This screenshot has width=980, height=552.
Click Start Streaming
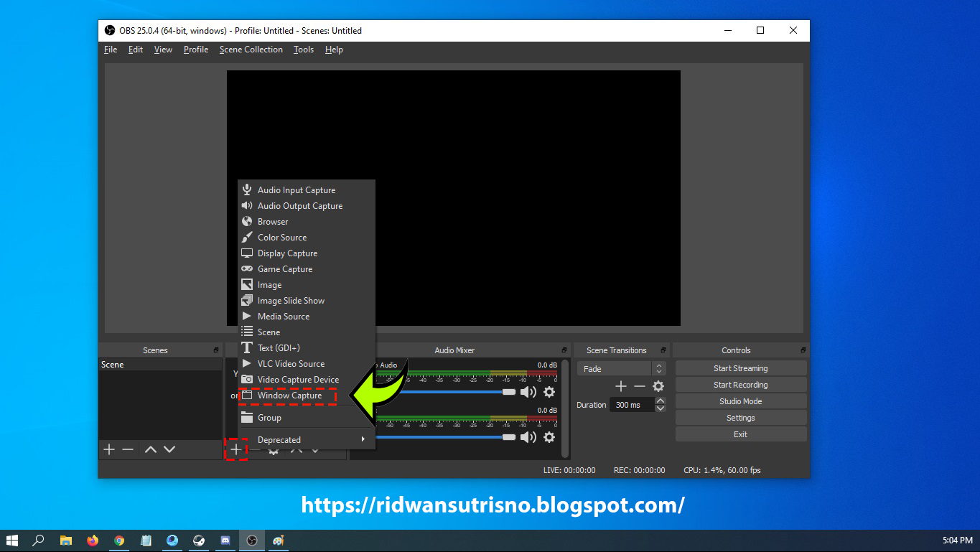tap(741, 368)
